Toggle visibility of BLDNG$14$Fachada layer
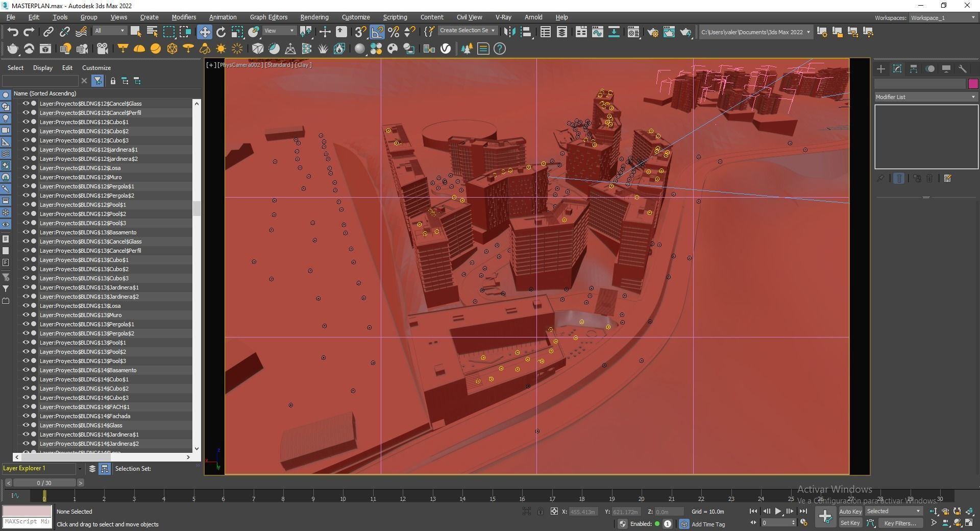The height and width of the screenshot is (531, 980). point(25,416)
